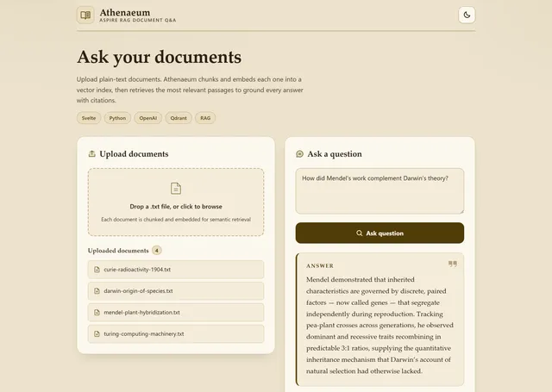Click the drop a .txt file area

pos(176,202)
